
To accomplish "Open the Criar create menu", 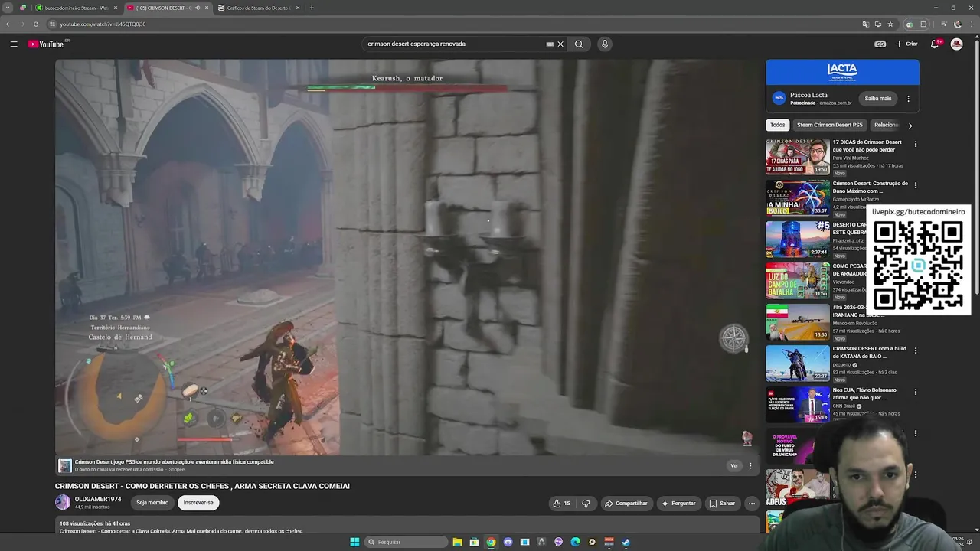I will (906, 44).
